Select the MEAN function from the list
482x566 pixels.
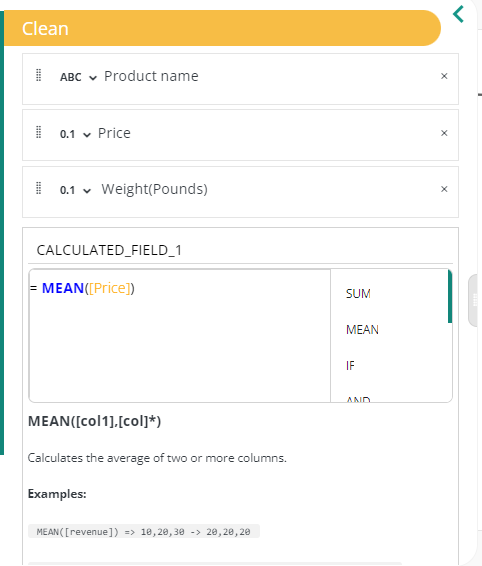click(362, 330)
